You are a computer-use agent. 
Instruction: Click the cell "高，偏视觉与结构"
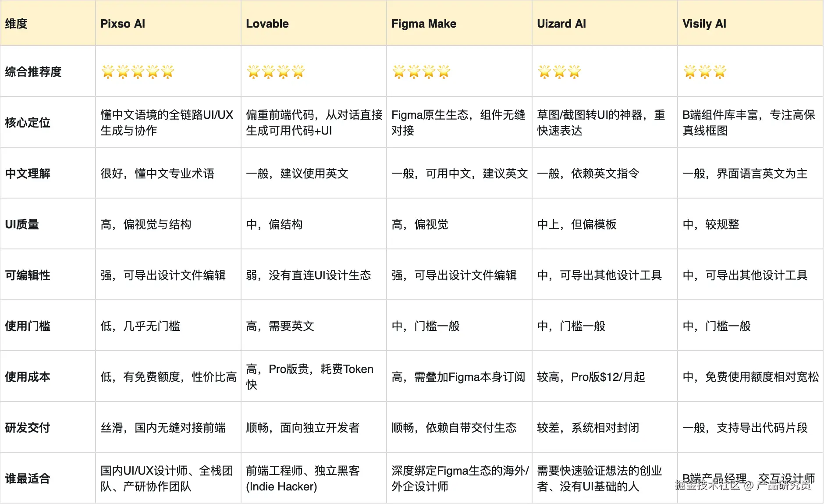[168, 224]
